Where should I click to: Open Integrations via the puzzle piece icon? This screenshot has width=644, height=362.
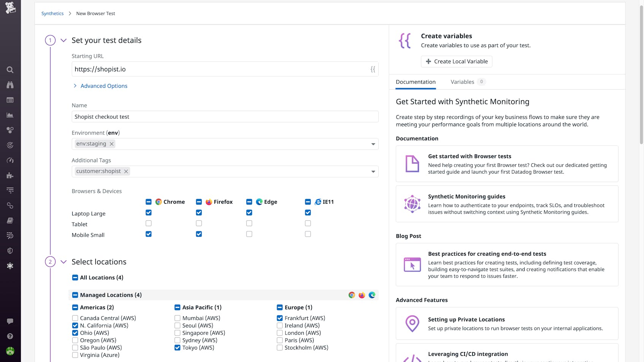tap(10, 175)
